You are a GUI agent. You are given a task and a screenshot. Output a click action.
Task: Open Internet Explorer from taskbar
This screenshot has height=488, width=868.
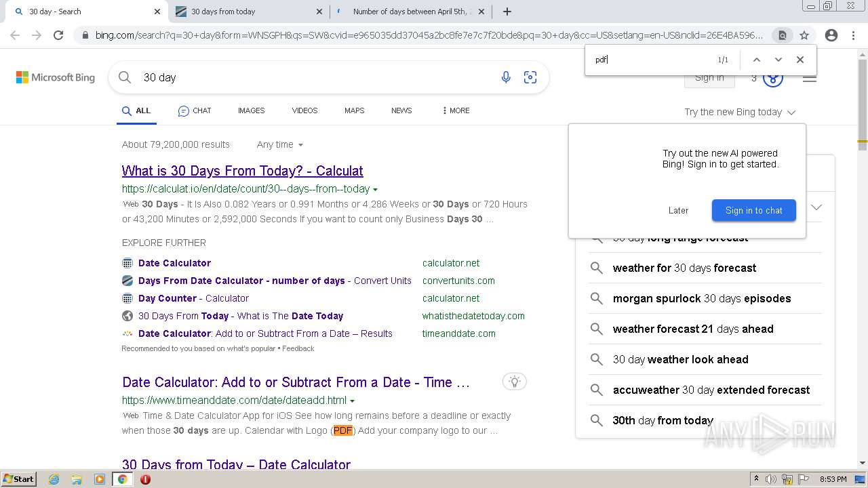54,479
